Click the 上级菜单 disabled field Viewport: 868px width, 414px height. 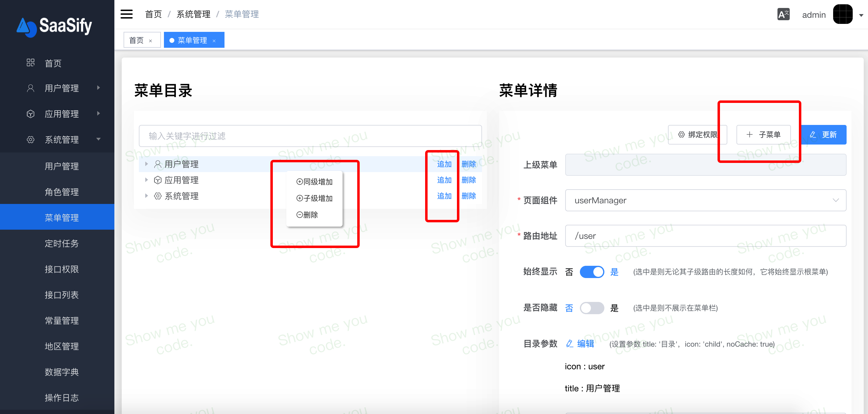pos(705,165)
